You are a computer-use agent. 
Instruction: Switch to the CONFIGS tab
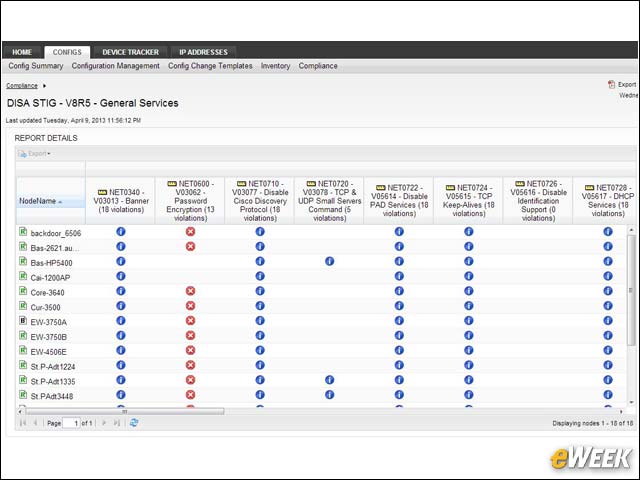click(x=67, y=52)
